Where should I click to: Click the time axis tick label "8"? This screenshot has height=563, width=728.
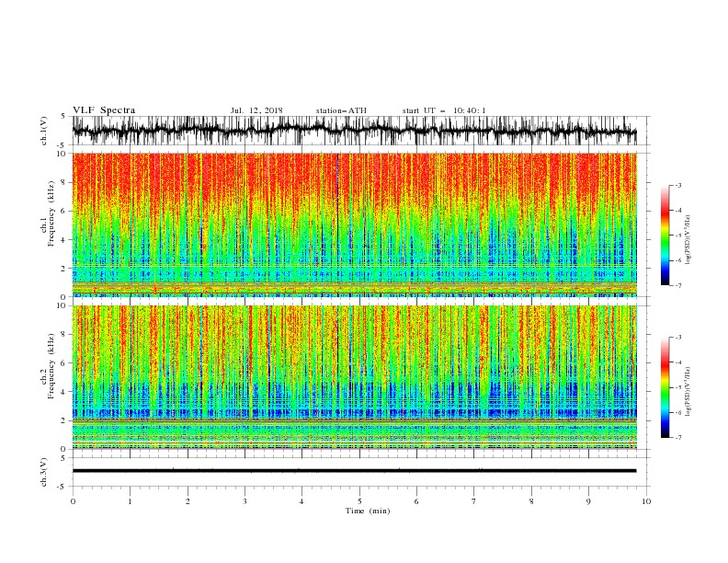531,501
